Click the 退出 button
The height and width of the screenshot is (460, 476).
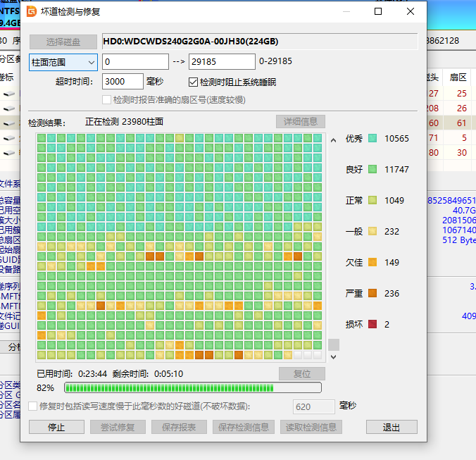pyautogui.click(x=392, y=427)
